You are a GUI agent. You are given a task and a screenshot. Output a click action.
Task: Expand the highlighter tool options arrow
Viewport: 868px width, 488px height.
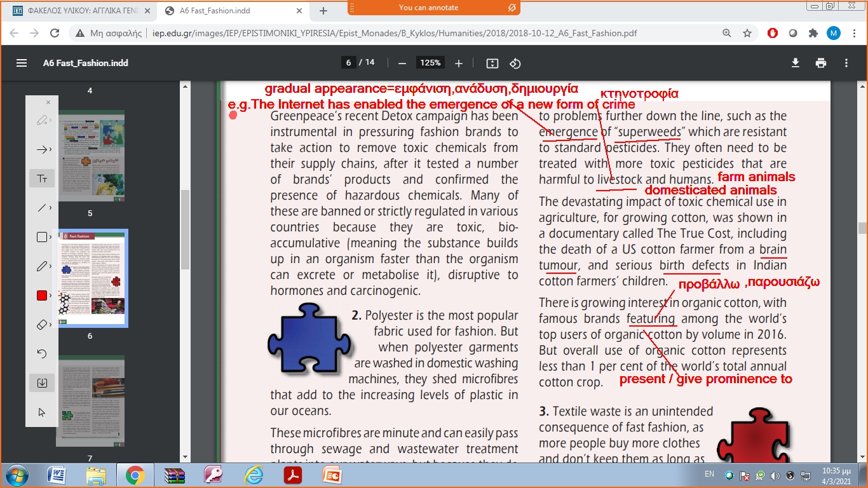tap(51, 120)
